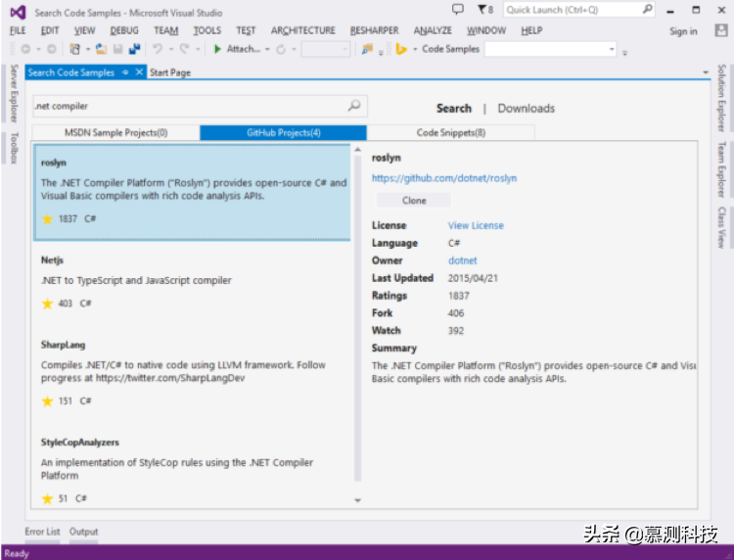Click the Navigate Backward toolbar icon
This screenshot has width=734, height=560.
click(x=25, y=49)
